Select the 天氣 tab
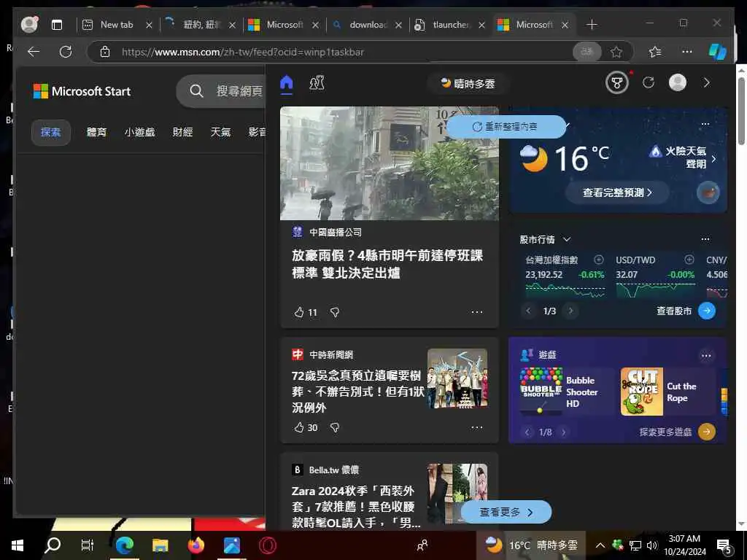Viewport: 747px width, 560px height. [220, 132]
